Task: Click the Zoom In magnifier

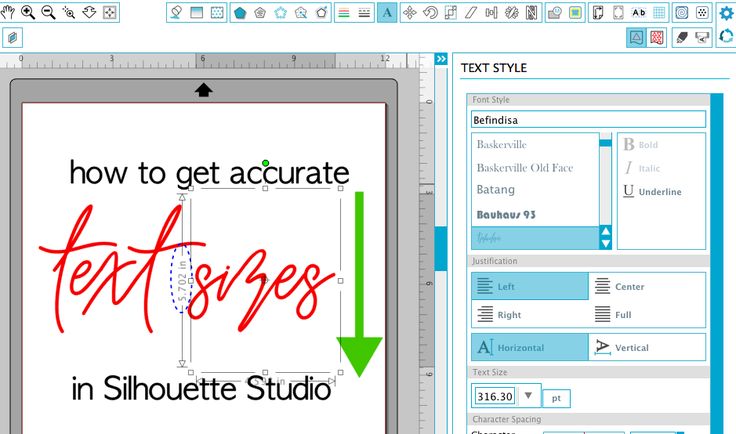Action: tap(28, 12)
